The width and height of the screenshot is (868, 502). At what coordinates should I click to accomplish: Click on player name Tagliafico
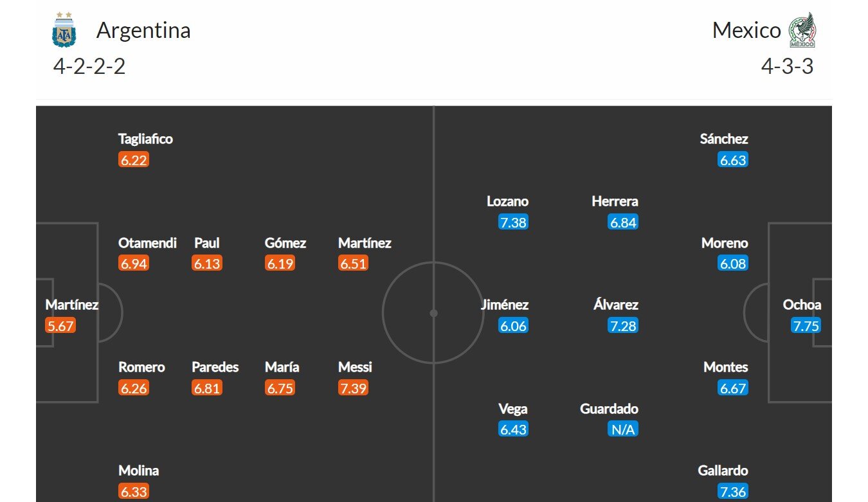145,139
